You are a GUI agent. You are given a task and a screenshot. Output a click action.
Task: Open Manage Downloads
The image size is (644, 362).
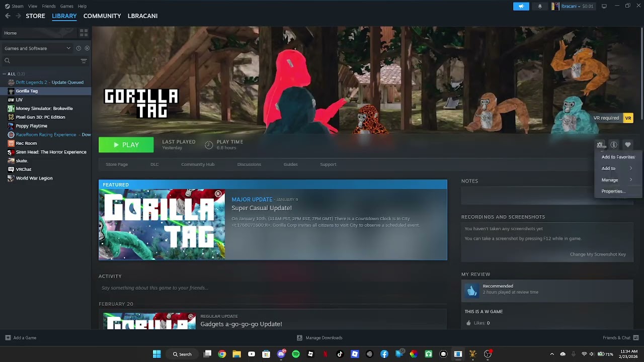click(319, 338)
